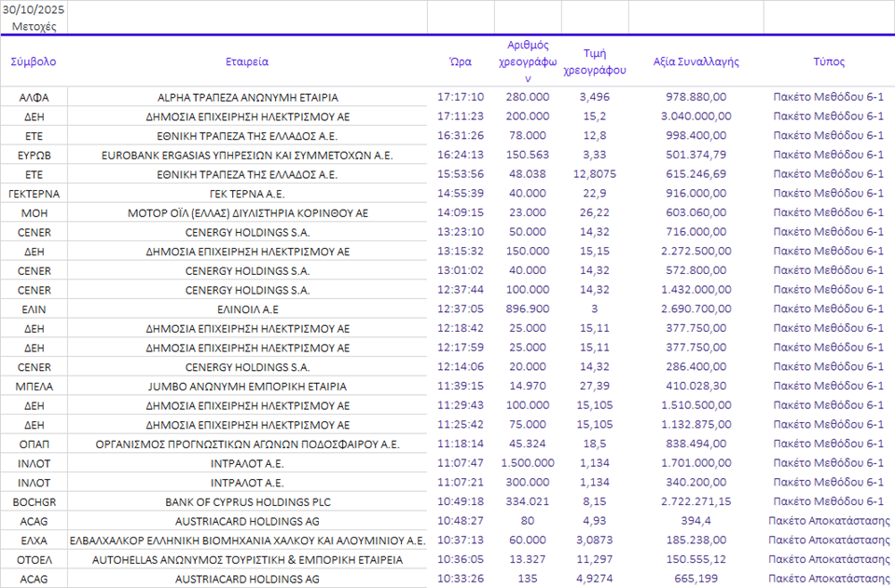Select the time 12:17:59

[x=460, y=348]
